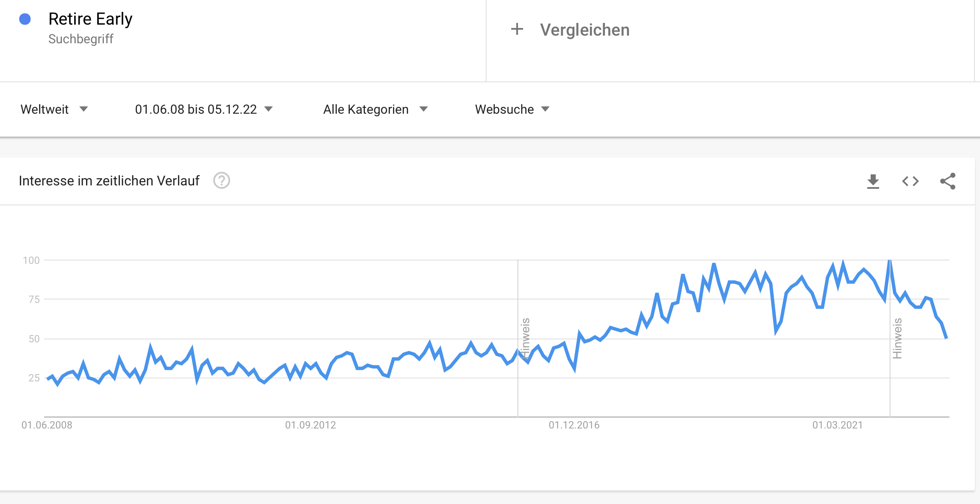Open help for Interesse im zeitlichen Verlauf
The height and width of the screenshot is (504, 980).
click(221, 181)
